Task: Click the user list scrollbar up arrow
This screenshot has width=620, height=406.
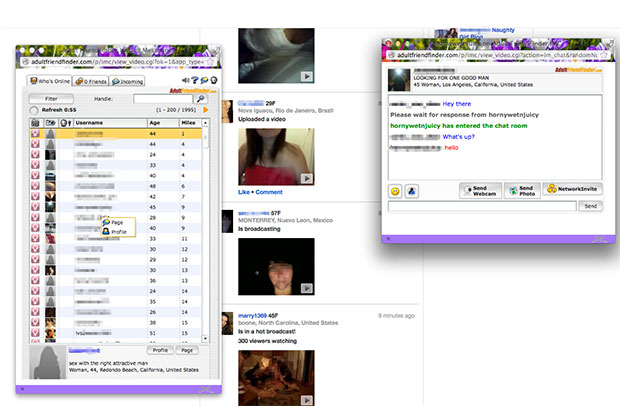Action: click(205, 123)
